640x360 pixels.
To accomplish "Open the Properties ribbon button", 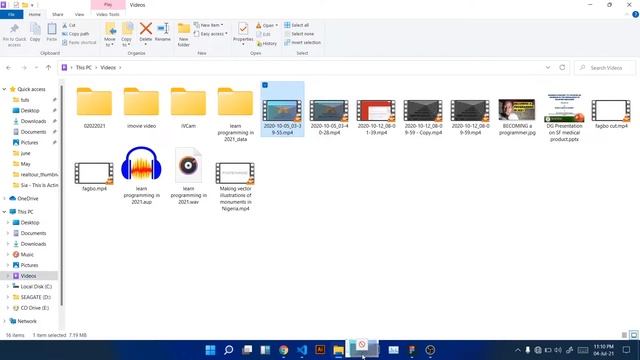I will click(x=243, y=33).
